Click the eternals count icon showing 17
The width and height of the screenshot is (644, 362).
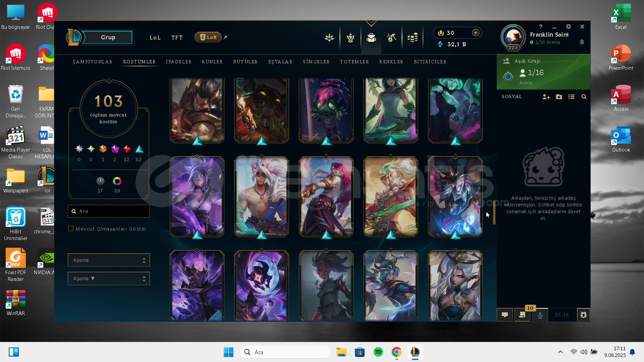(100, 181)
